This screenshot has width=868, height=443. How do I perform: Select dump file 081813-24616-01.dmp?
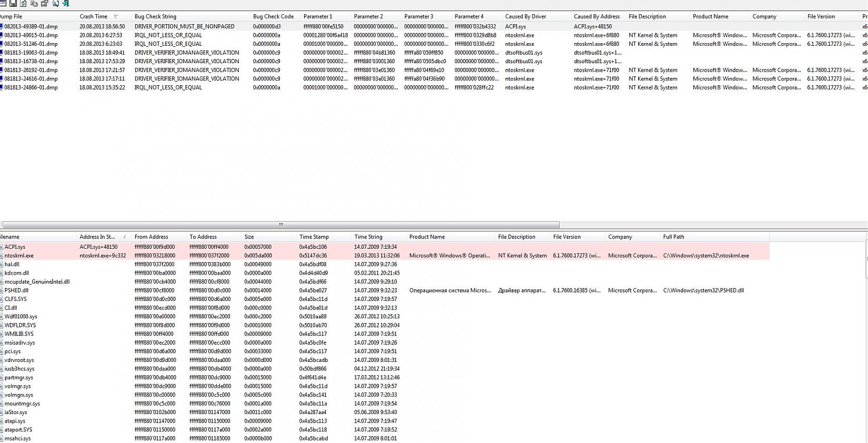click(x=31, y=78)
